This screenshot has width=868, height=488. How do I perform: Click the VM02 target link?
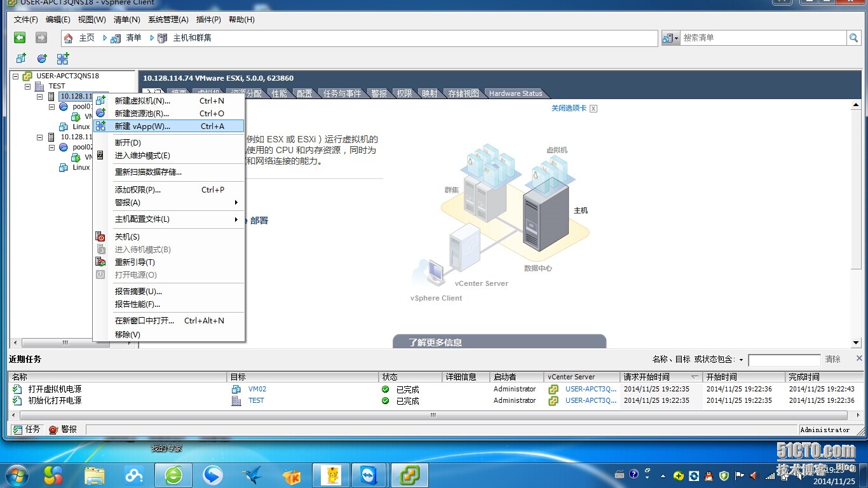(x=257, y=389)
